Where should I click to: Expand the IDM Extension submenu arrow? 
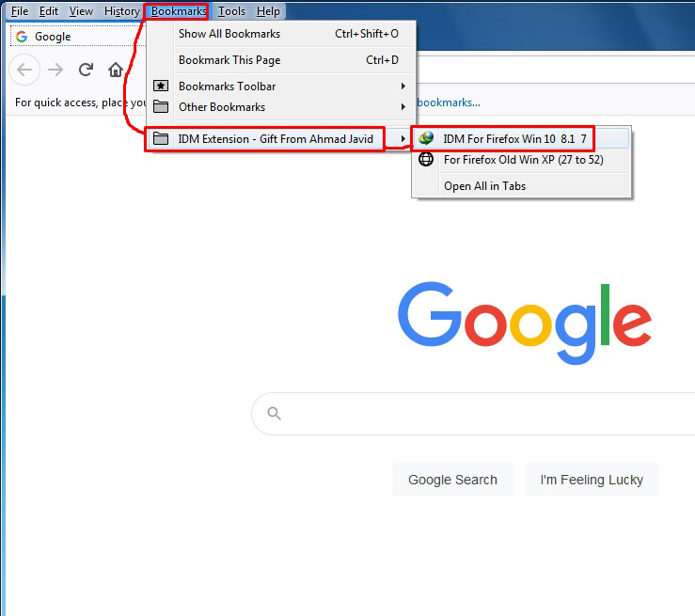tap(403, 138)
